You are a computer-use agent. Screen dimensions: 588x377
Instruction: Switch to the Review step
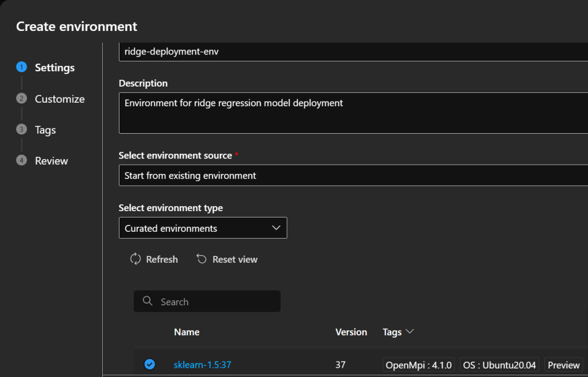pyautogui.click(x=51, y=161)
